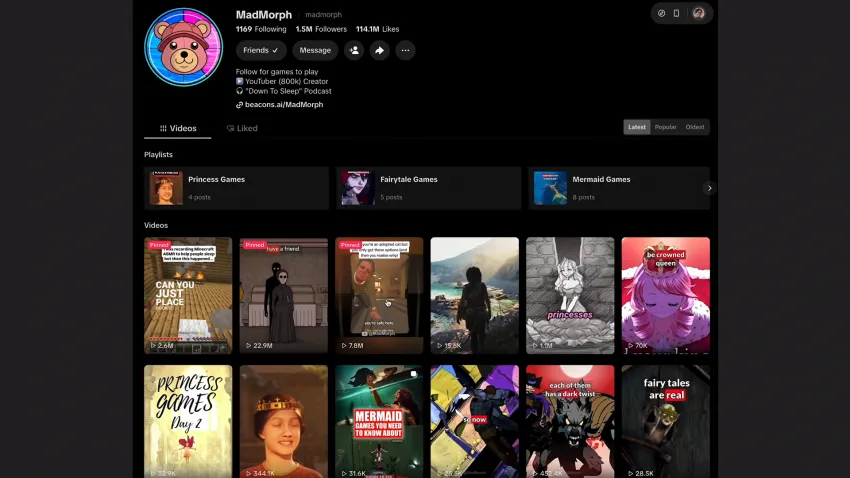Click the YouTuber (800k) Creator bio line
This screenshot has width=850, height=478.
click(282, 81)
